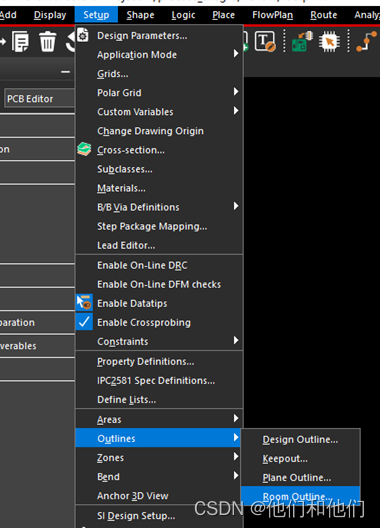The height and width of the screenshot is (528, 380).
Task: Select Anchor 3D View
Action: coord(159,496)
